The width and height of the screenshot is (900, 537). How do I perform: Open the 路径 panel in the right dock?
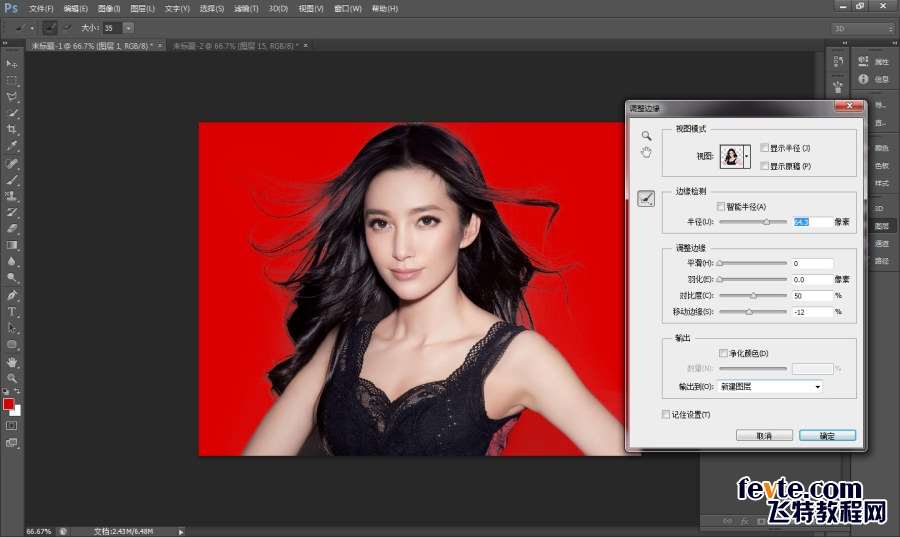click(881, 261)
